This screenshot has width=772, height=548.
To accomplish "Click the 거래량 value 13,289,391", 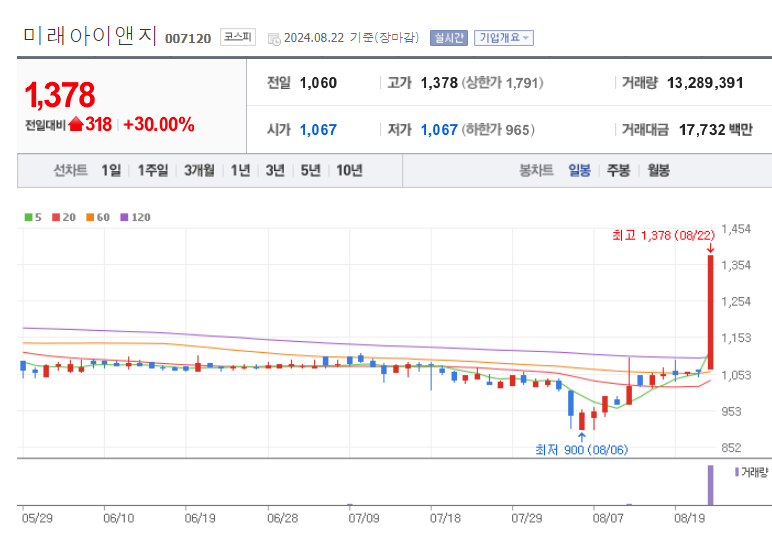I will tap(705, 83).
